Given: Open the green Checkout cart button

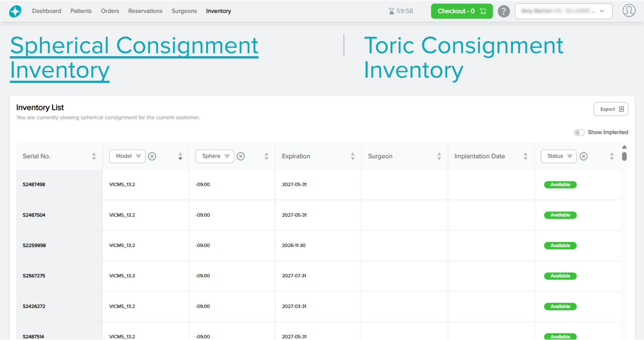Looking at the screenshot, I should pyautogui.click(x=462, y=11).
